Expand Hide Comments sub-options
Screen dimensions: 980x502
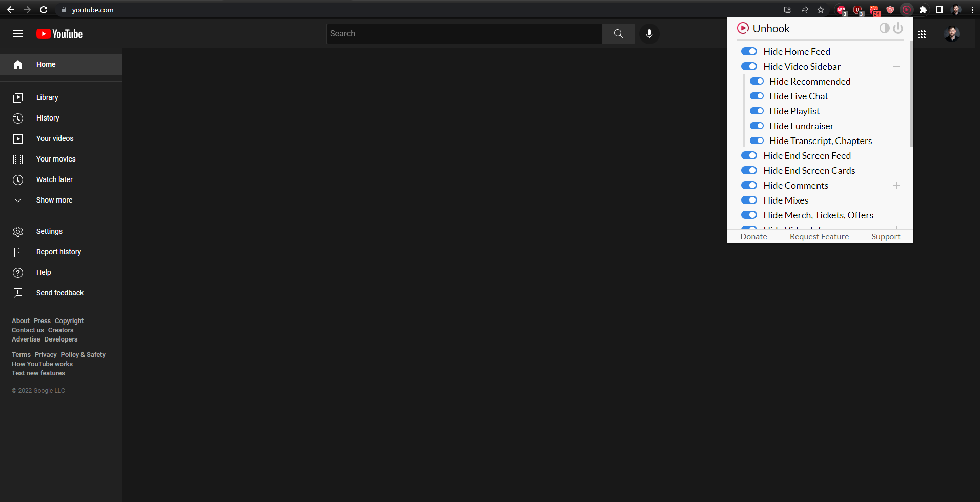point(896,185)
